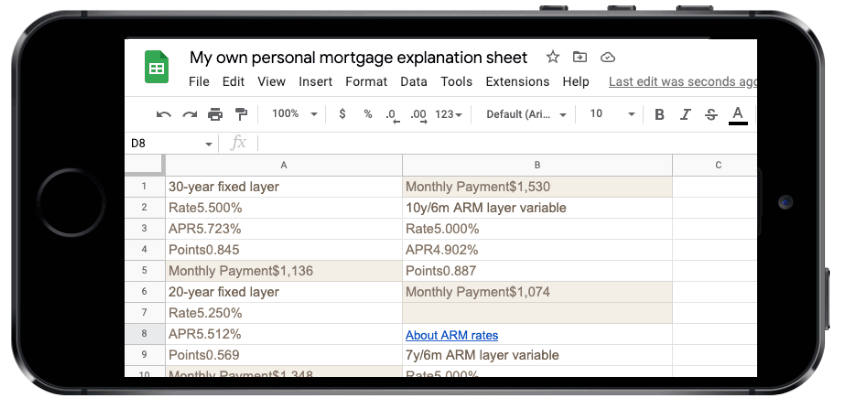Select cell 'Rate5.500%'
The height and width of the screenshot is (408, 847).
pos(284,208)
